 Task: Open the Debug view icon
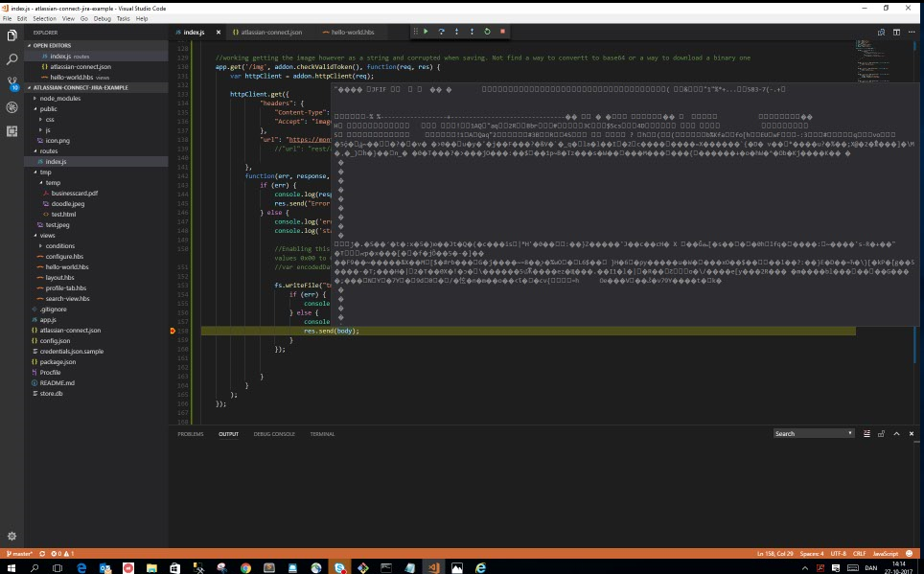pyautogui.click(x=12, y=107)
